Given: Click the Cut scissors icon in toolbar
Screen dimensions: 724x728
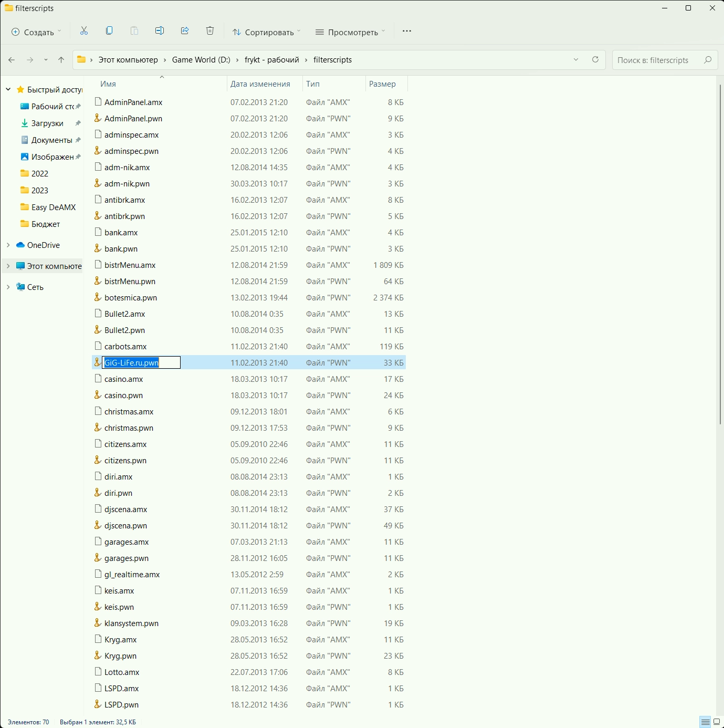Looking at the screenshot, I should click(84, 31).
